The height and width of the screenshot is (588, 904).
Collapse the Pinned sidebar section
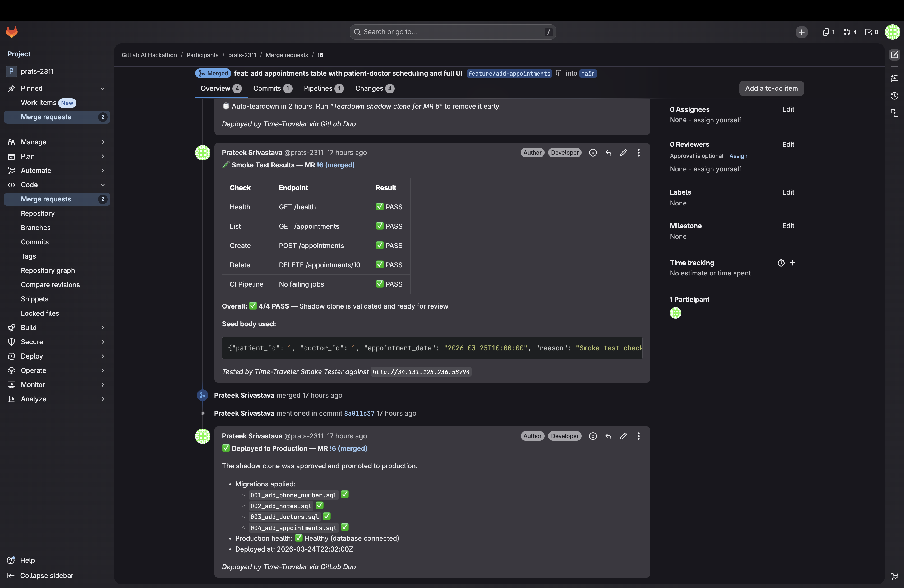[102, 89]
